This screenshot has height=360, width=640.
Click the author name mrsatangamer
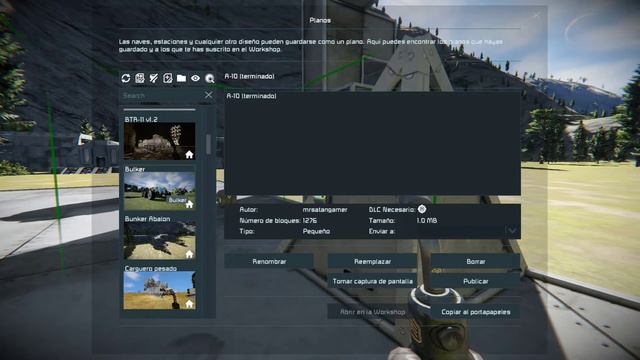(325, 209)
